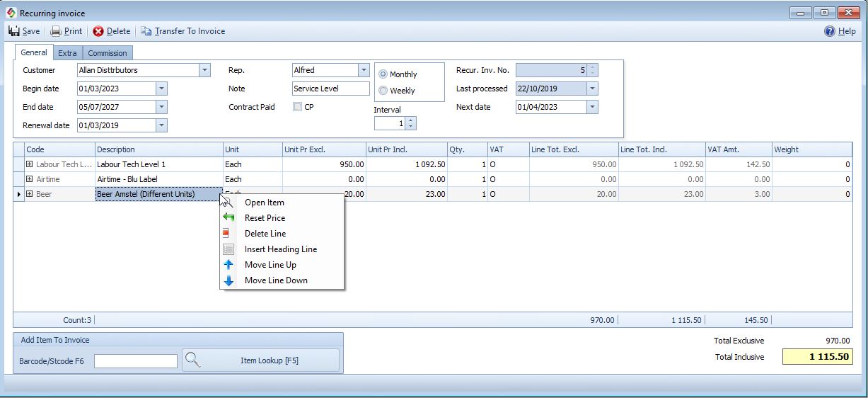This screenshot has width=868, height=398.
Task: Select the Weekly radio button
Action: 383,91
